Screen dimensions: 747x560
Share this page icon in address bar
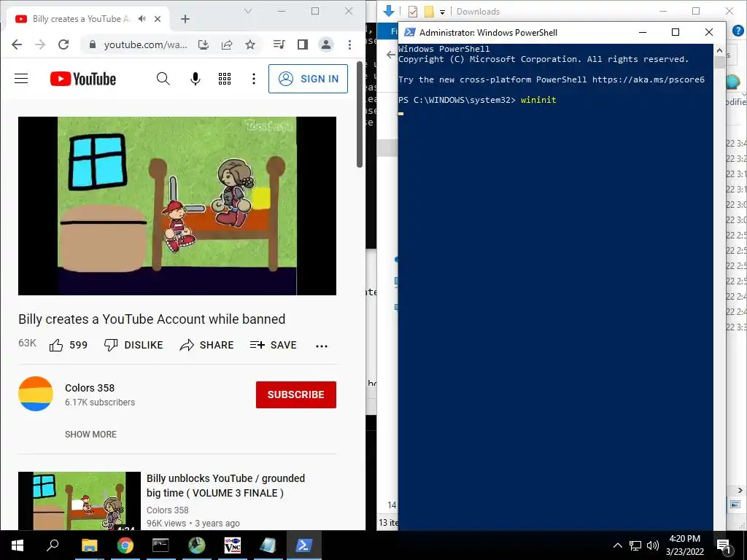click(x=227, y=44)
